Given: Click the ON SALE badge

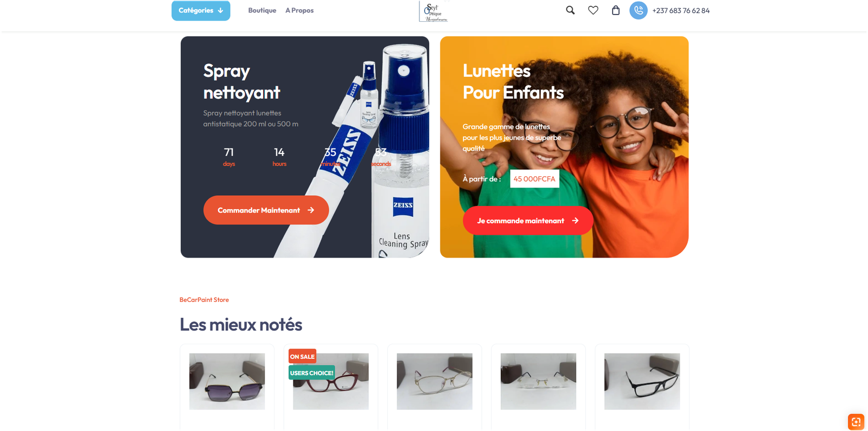Looking at the screenshot, I should pos(302,356).
